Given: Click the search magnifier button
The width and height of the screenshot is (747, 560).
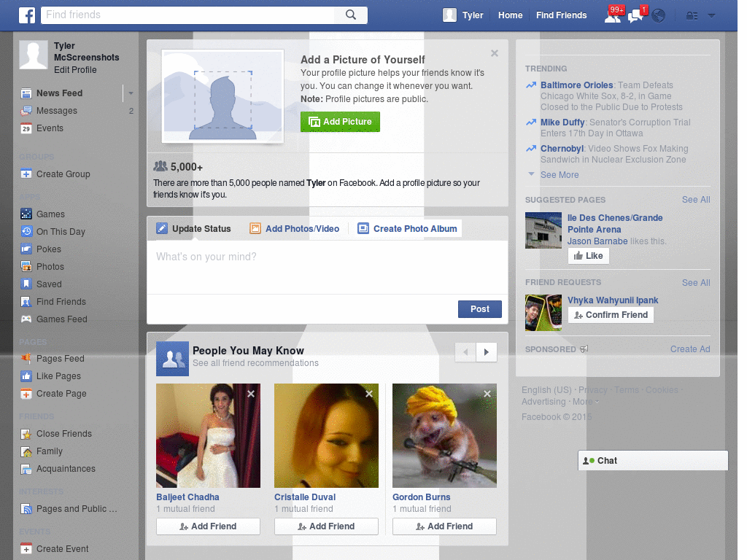Looking at the screenshot, I should click(351, 15).
